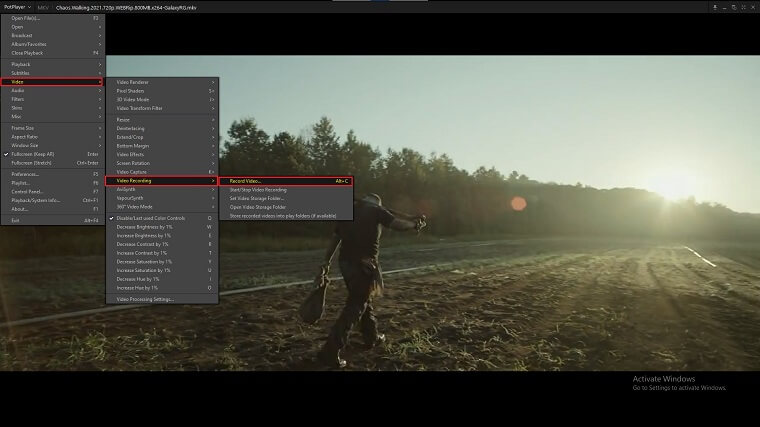Open Video Processing Settings...
The height and width of the screenshot is (427, 760).
pyautogui.click(x=162, y=300)
